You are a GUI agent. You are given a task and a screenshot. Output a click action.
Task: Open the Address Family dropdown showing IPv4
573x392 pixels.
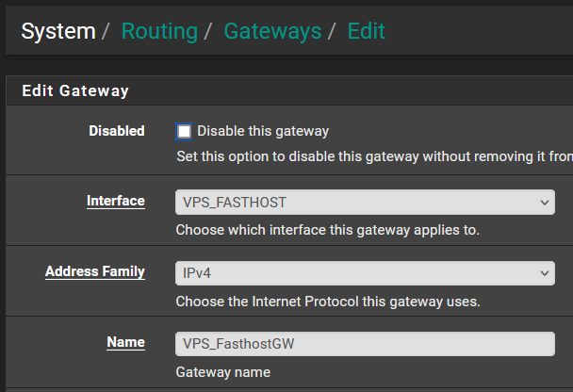365,273
